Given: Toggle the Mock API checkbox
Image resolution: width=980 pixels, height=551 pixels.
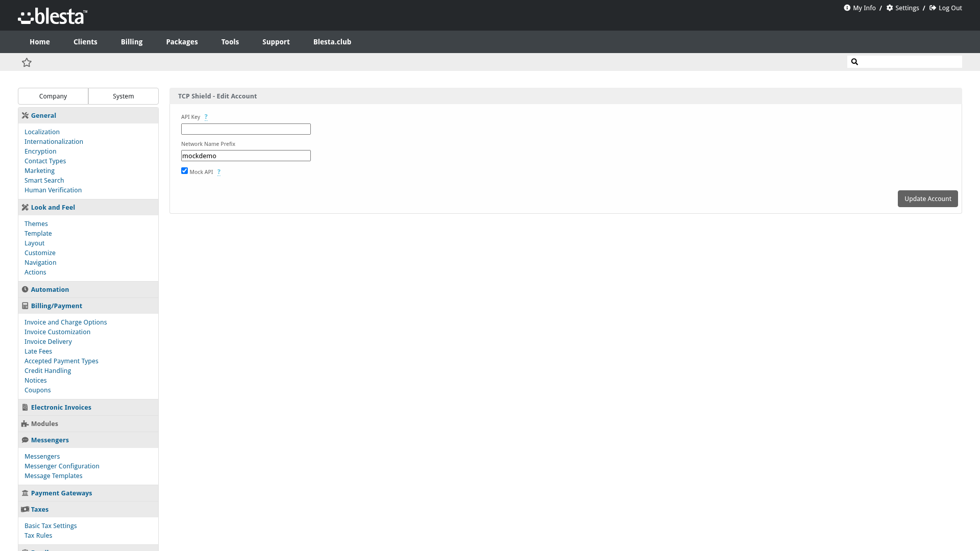Looking at the screenshot, I should (x=184, y=171).
